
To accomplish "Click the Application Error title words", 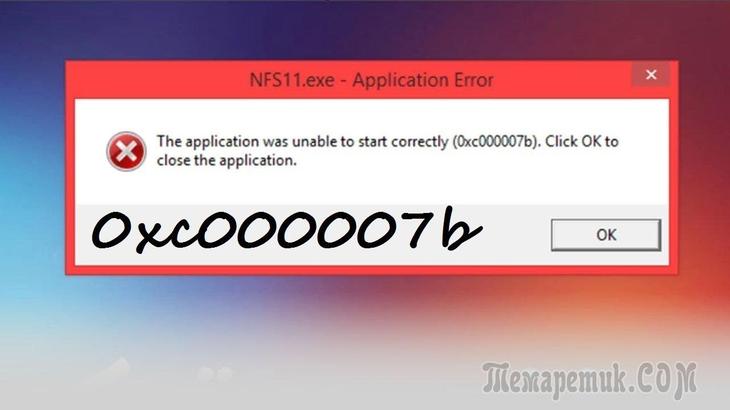I will 423,80.
